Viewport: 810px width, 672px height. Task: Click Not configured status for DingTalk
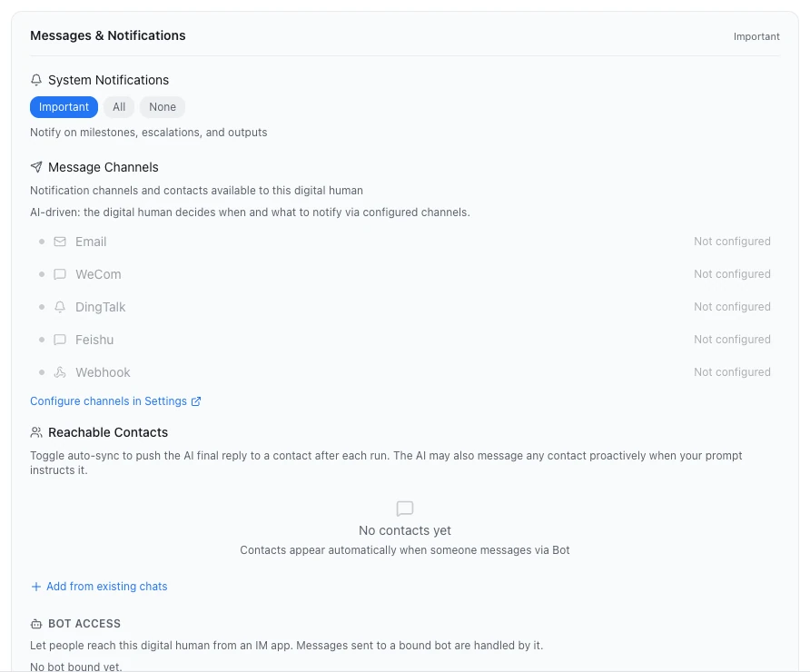(732, 307)
